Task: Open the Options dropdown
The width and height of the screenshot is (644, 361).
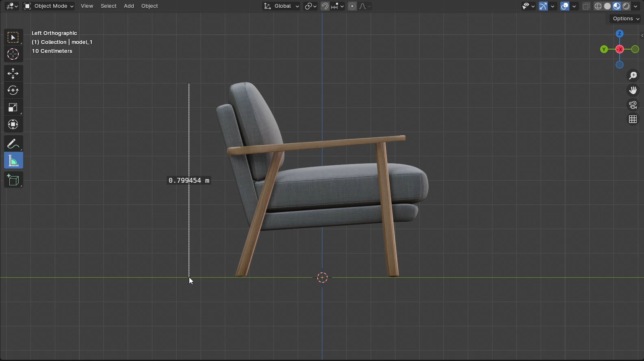Action: 626,19
